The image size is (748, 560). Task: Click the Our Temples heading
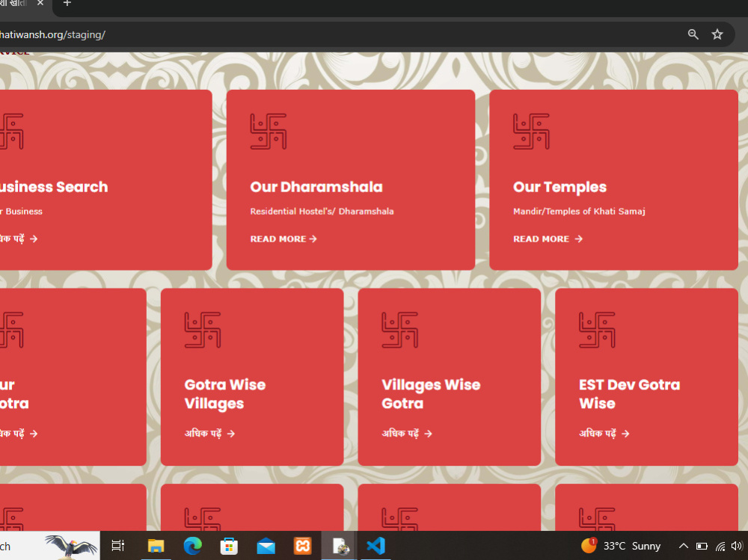click(560, 187)
